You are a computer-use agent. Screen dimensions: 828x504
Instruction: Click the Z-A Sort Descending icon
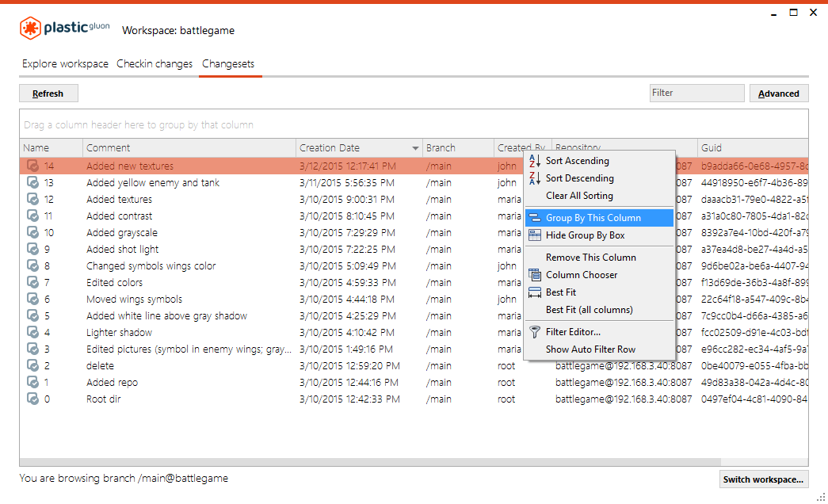pyautogui.click(x=534, y=178)
